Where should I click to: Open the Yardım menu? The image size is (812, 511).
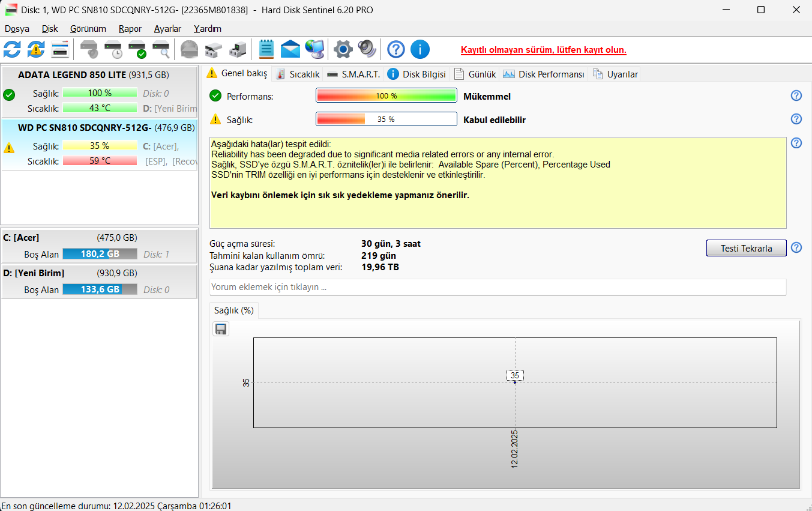click(x=208, y=29)
